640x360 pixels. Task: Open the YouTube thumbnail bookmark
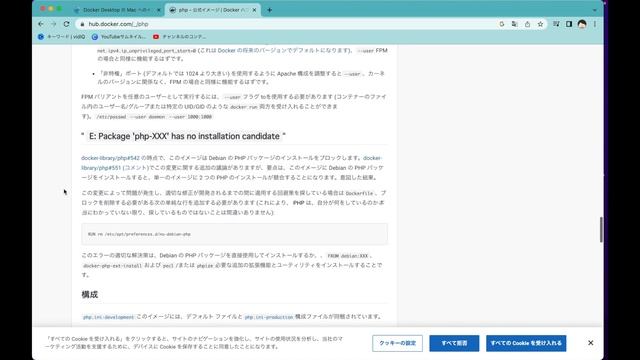[x=119, y=37]
